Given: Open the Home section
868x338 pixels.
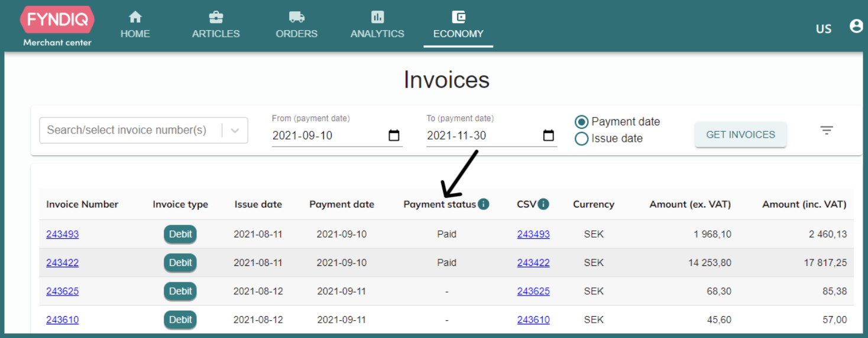Looking at the screenshot, I should pyautogui.click(x=135, y=25).
